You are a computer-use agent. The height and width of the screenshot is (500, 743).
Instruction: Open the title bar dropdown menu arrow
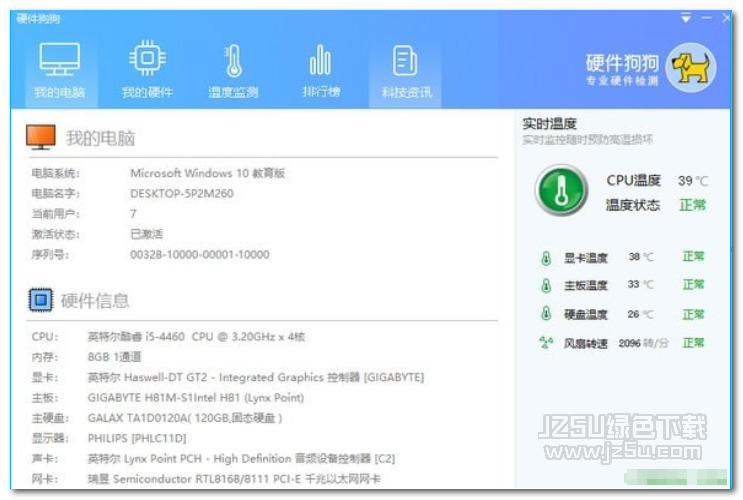pos(686,18)
